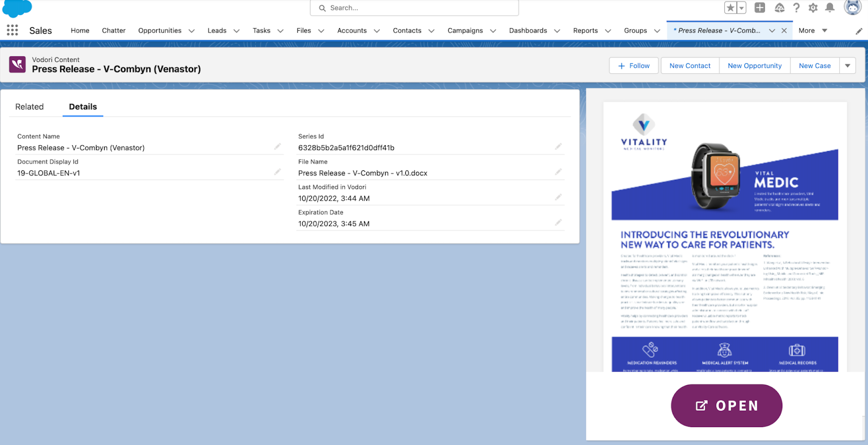Show more record actions dropdown
The image size is (868, 445).
point(847,66)
